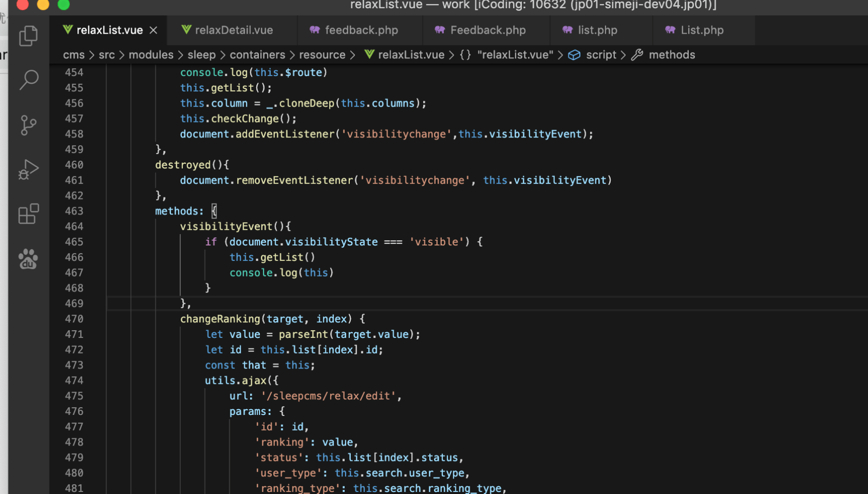Open the Source Control view
Screen dimensions: 868x494
pyautogui.click(x=28, y=125)
